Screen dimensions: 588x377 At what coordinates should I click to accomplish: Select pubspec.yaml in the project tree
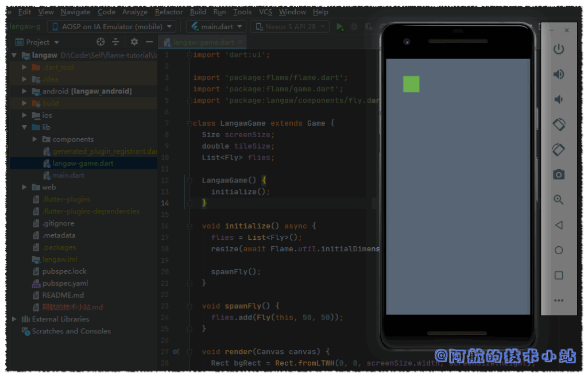tap(64, 283)
